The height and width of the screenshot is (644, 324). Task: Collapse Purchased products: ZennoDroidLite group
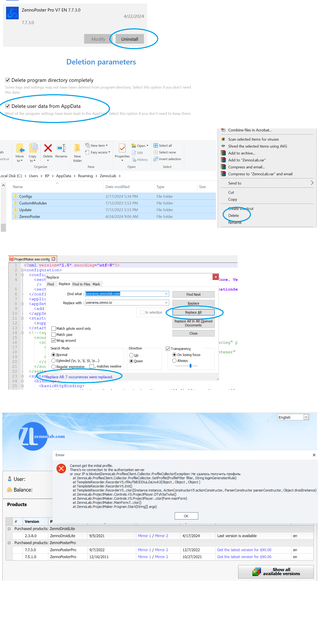point(9,529)
